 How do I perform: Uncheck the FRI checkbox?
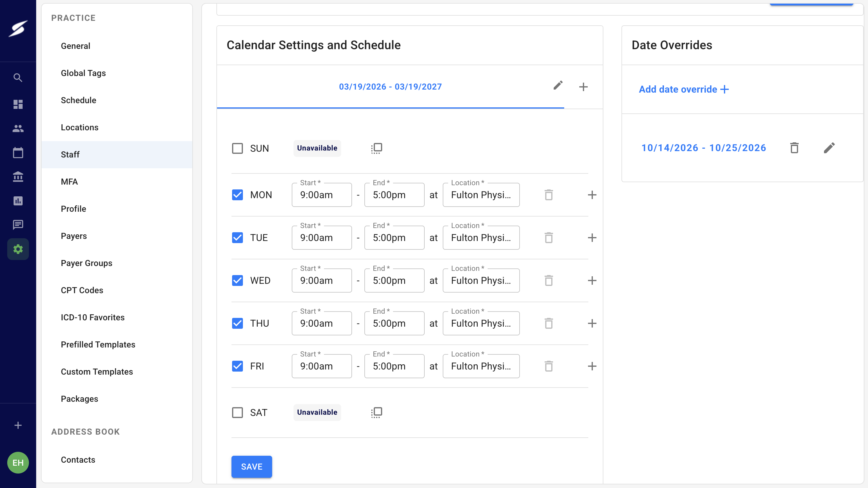tap(237, 366)
